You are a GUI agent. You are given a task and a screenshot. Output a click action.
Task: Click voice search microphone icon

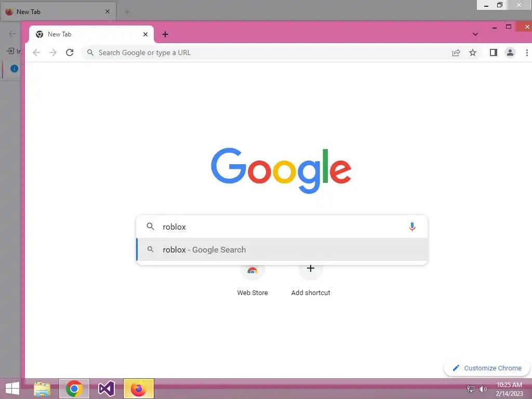pos(412,227)
